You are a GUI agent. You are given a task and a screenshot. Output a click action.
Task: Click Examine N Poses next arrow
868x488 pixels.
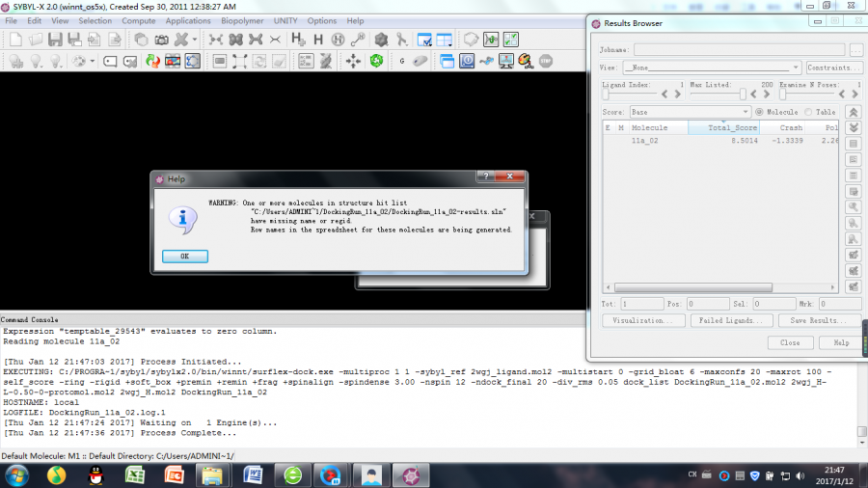click(855, 95)
